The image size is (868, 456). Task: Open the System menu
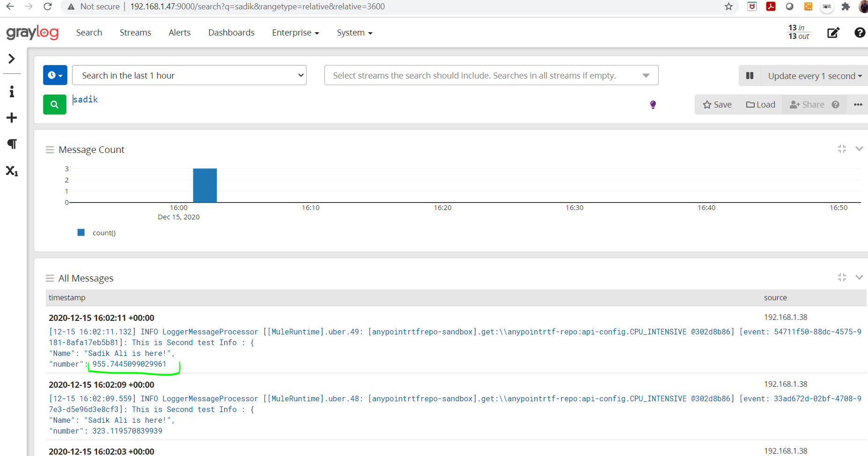354,33
